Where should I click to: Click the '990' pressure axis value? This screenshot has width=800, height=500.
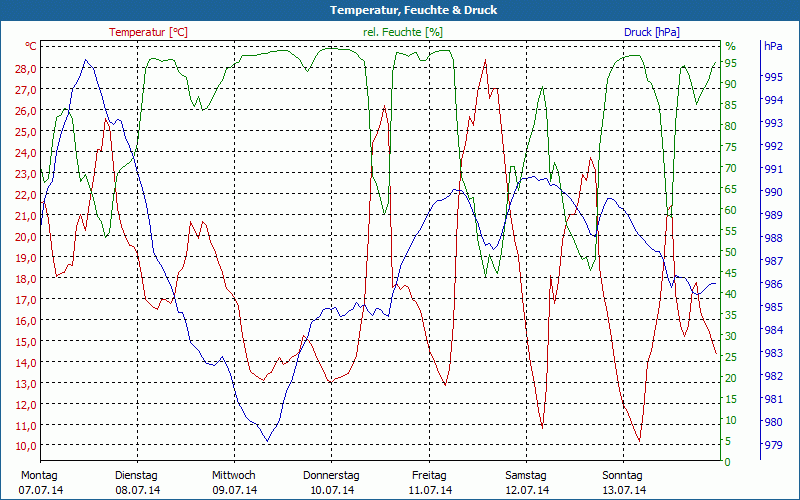click(773, 192)
